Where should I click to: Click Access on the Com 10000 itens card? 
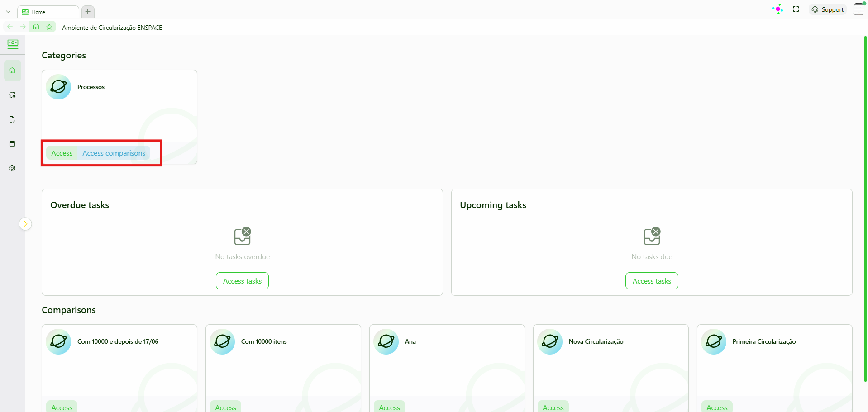point(226,407)
